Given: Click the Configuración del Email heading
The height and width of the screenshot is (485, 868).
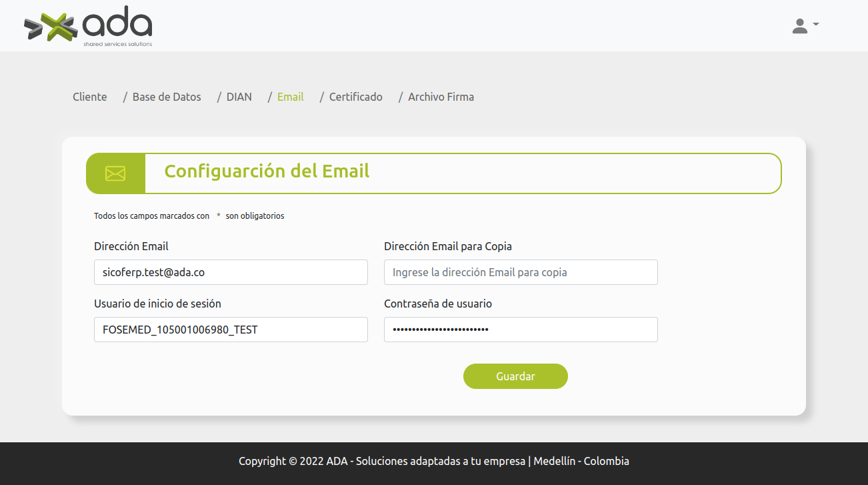Looking at the screenshot, I should tap(267, 171).
